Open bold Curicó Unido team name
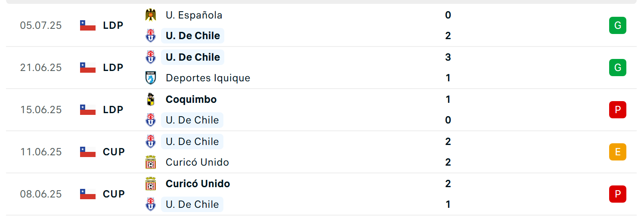 (x=198, y=184)
